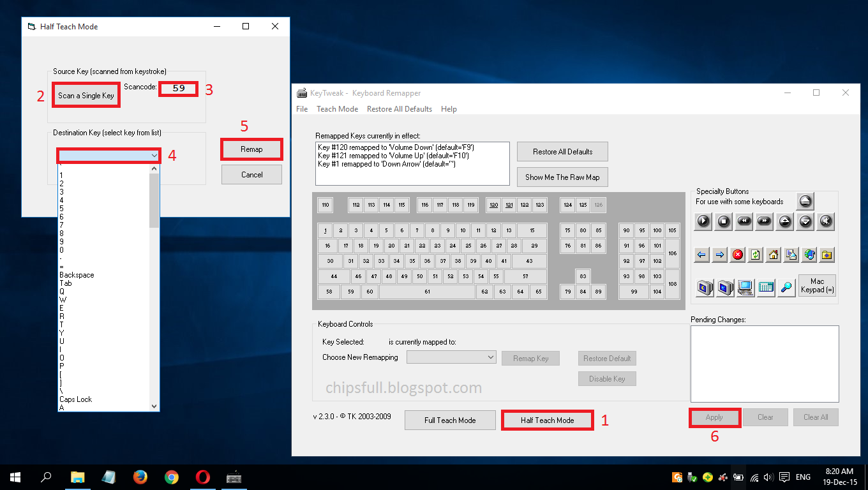
Task: Click the Restore All Defaults button
Action: (562, 152)
